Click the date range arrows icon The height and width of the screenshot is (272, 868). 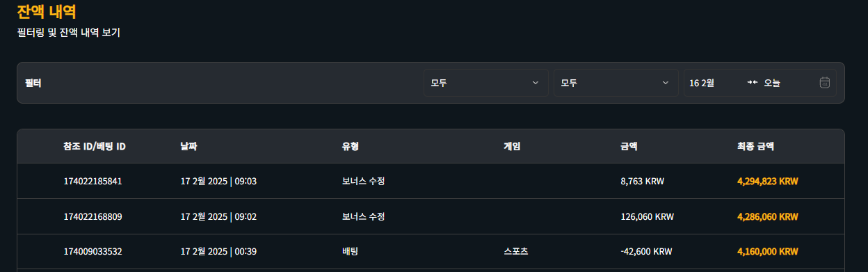click(752, 83)
